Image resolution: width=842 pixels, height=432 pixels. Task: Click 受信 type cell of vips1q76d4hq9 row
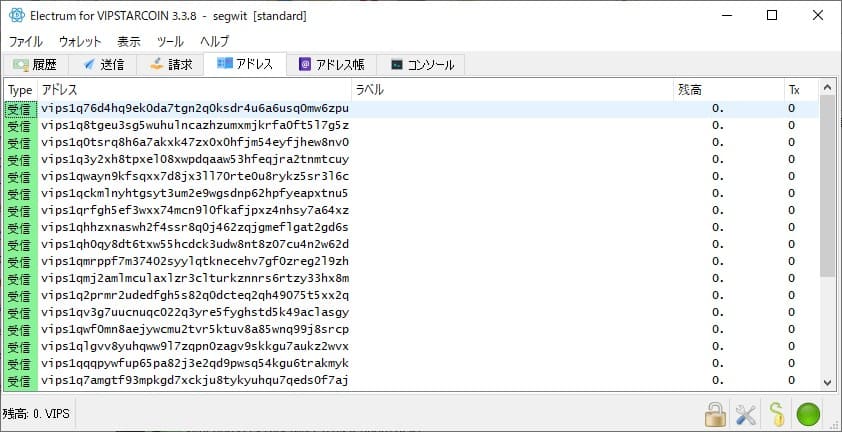(20, 110)
